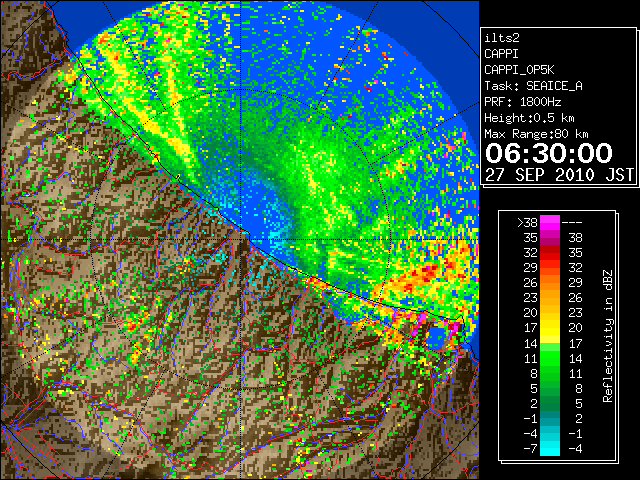Click the 'ilts2' site label
Viewport: 640px width, 480px height.
coord(502,38)
